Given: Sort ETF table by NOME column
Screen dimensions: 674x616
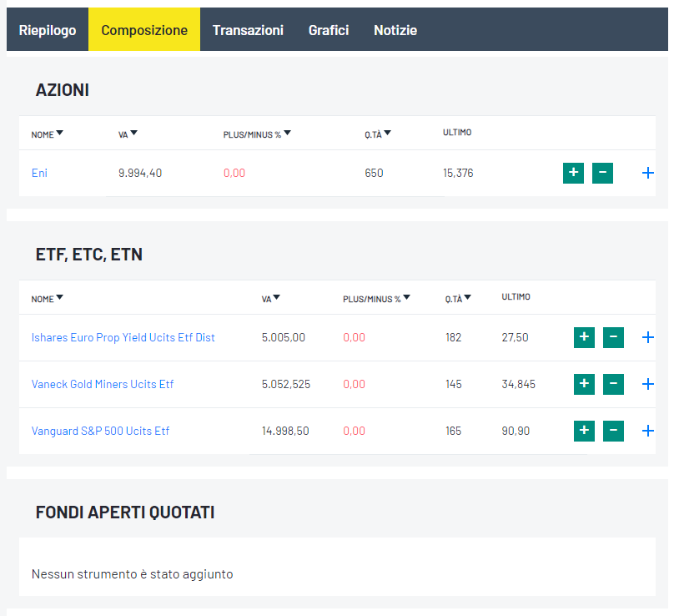Looking at the screenshot, I should (x=47, y=299).
